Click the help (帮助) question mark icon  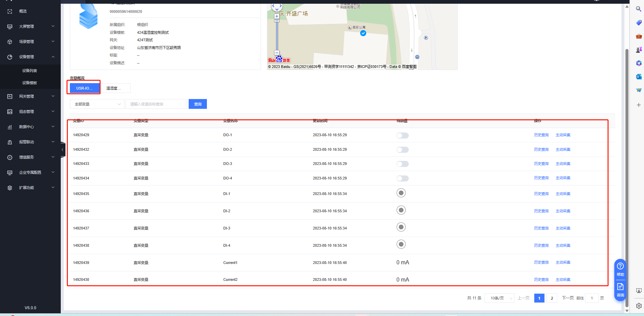pyautogui.click(x=620, y=266)
